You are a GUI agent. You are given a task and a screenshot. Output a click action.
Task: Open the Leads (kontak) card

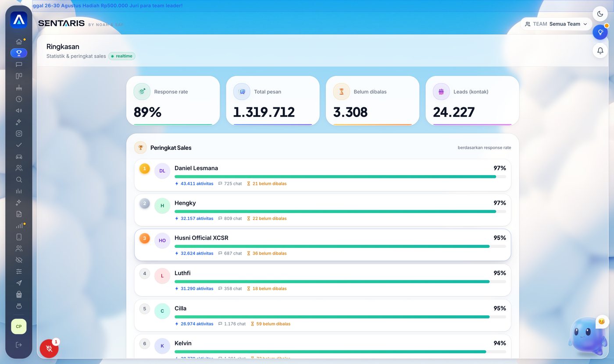click(472, 101)
